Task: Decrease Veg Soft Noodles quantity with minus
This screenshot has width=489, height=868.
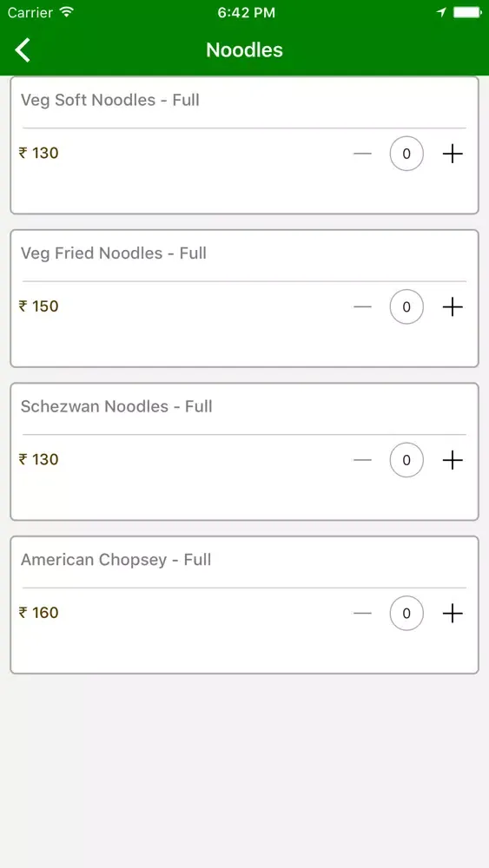Action: click(x=362, y=154)
